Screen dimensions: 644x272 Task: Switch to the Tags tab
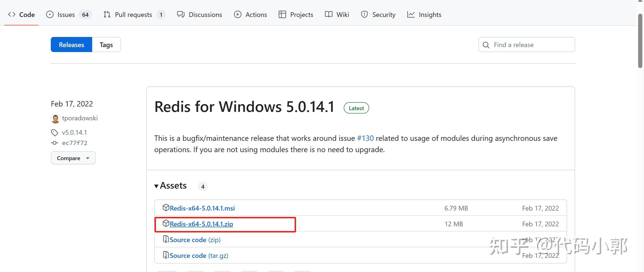click(x=106, y=45)
